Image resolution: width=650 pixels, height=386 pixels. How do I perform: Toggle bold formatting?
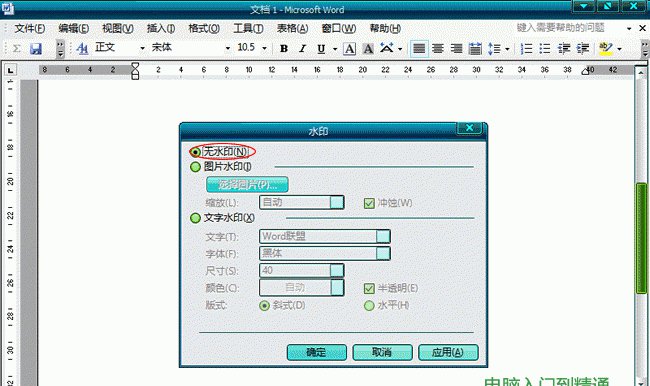[x=284, y=49]
